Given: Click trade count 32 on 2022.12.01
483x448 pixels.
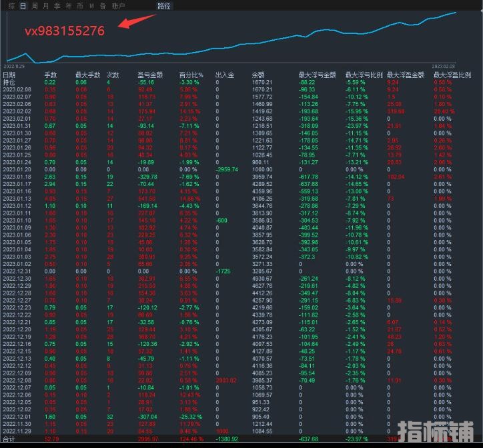Looking at the screenshot, I should pyautogui.click(x=110, y=417).
